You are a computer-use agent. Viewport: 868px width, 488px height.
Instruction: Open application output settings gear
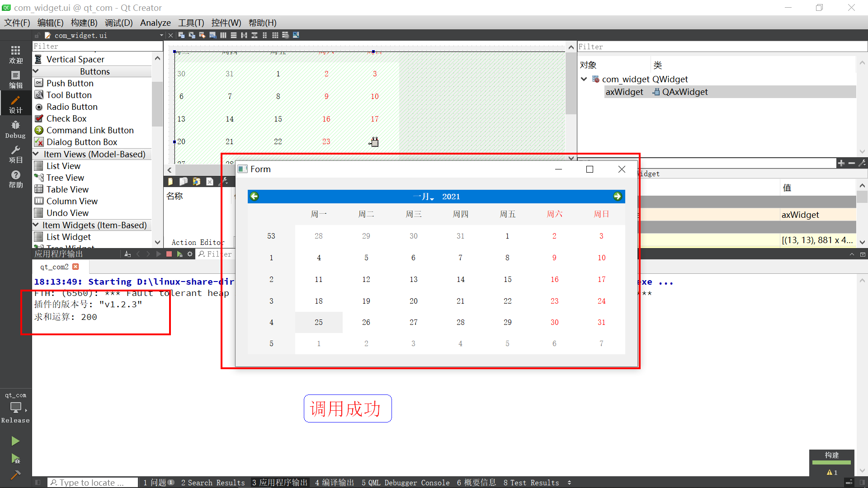[190, 254]
